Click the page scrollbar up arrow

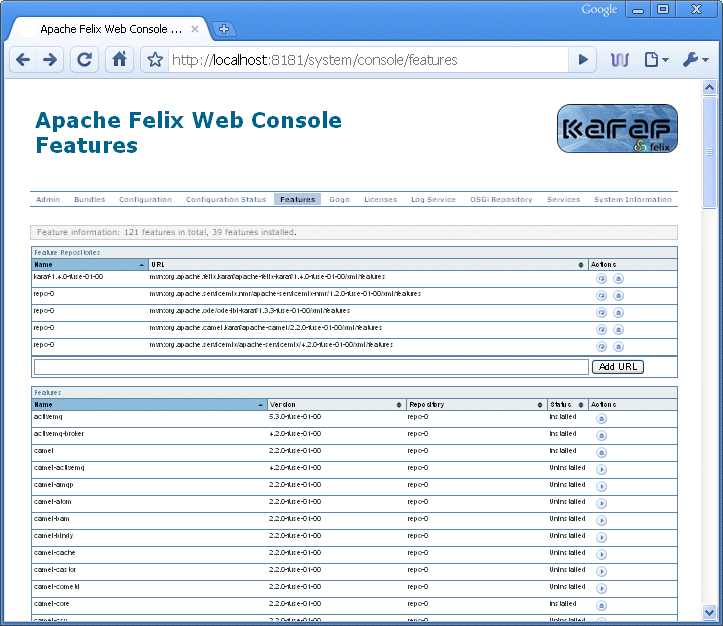709,88
